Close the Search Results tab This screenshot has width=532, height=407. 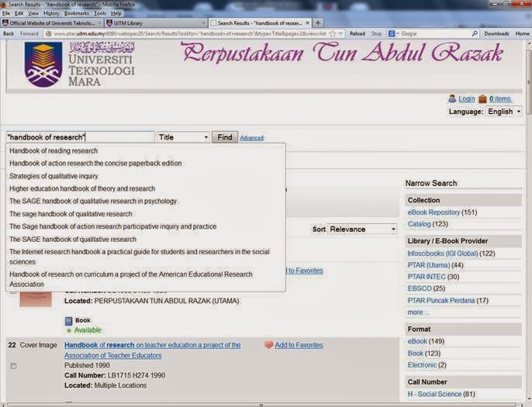click(x=307, y=23)
